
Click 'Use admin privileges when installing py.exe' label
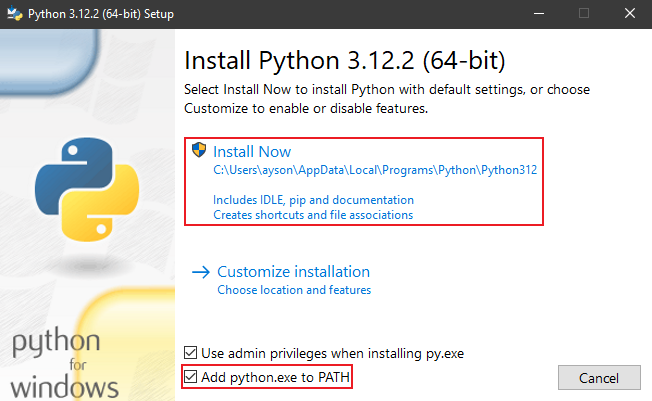tap(332, 353)
